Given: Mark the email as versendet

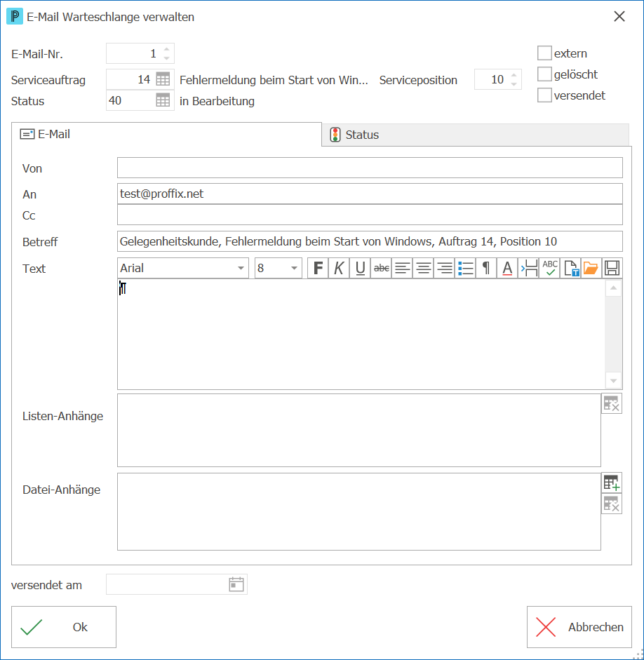Looking at the screenshot, I should coord(544,95).
